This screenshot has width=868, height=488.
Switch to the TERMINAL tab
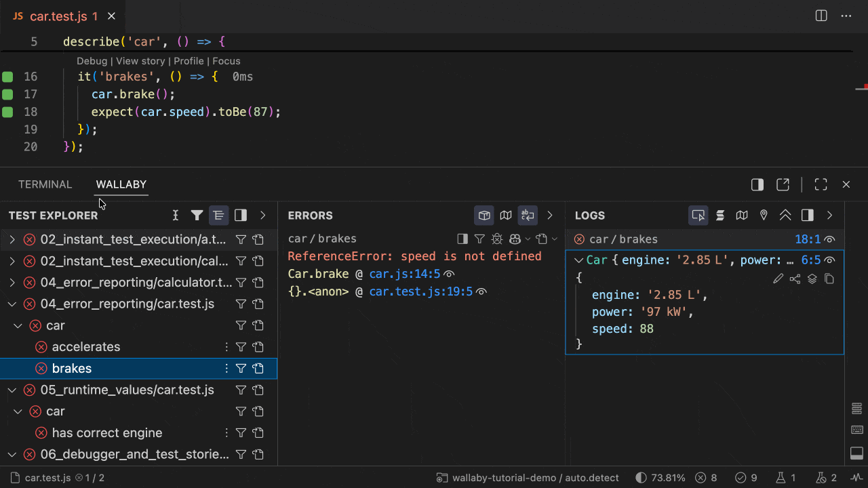45,184
